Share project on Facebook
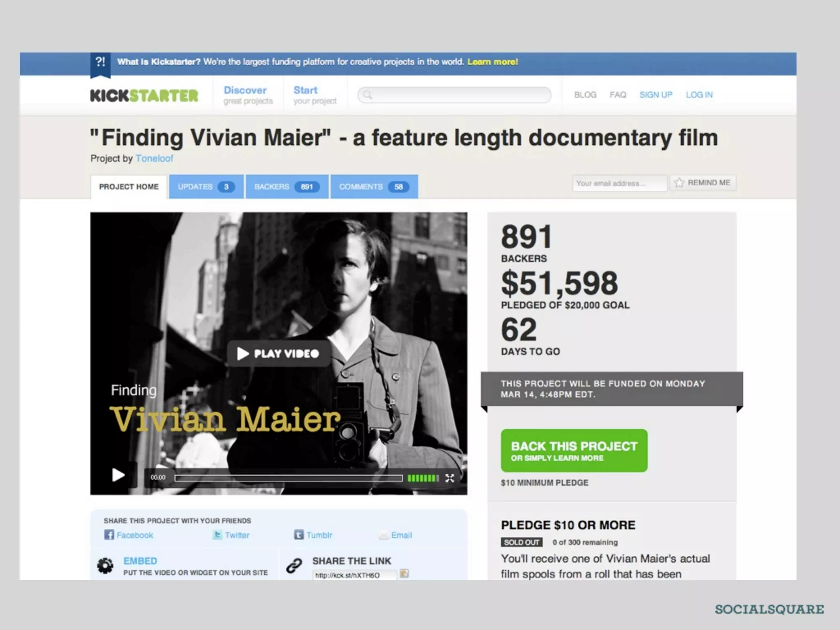Image resolution: width=840 pixels, height=630 pixels. click(128, 535)
